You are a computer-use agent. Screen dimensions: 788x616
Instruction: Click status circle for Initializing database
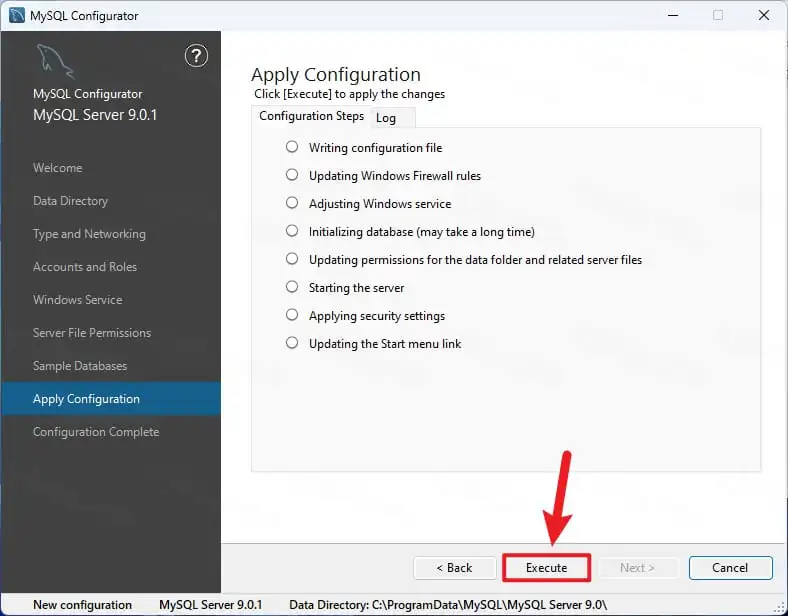292,231
